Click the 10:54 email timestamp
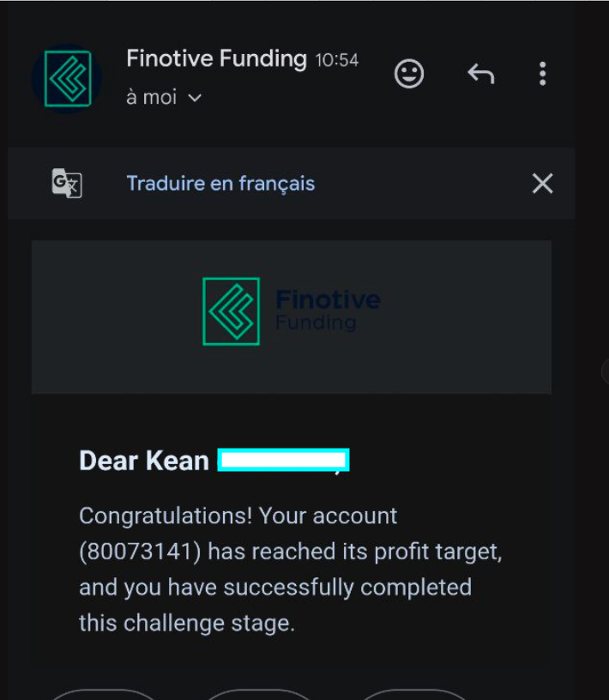 click(x=337, y=60)
